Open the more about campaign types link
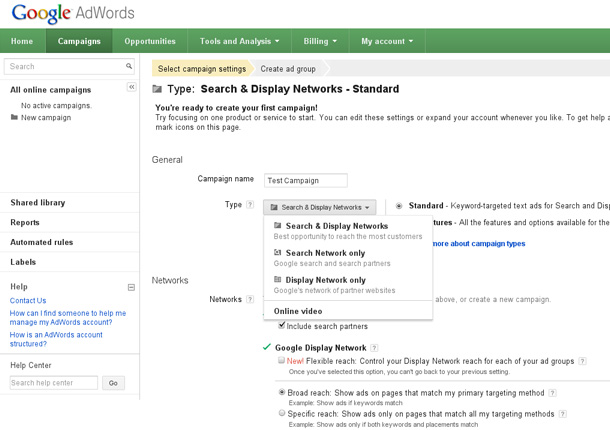Screen dimensions: 610x430 click(x=479, y=244)
